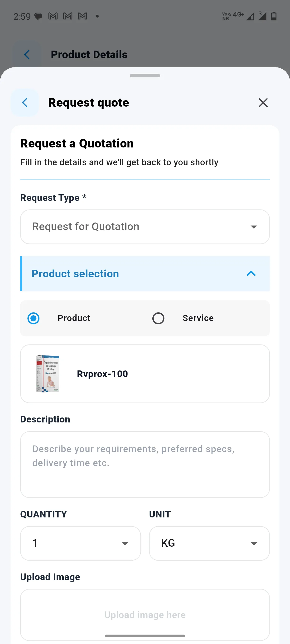
Task: Tap back arrow next to Product Details
Action: [27, 55]
